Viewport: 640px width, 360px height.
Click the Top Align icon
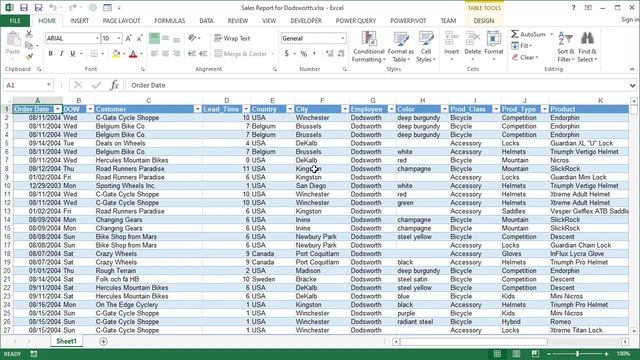154,38
